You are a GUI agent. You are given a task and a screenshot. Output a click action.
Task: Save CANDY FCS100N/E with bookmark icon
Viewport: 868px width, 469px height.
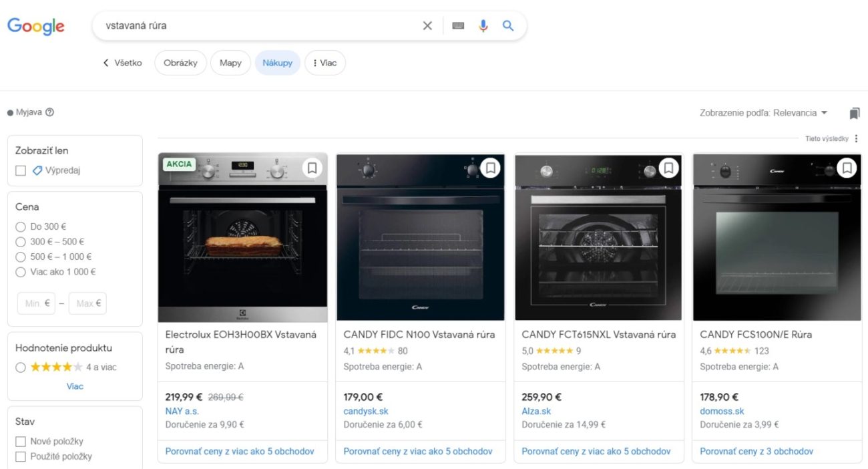(847, 168)
